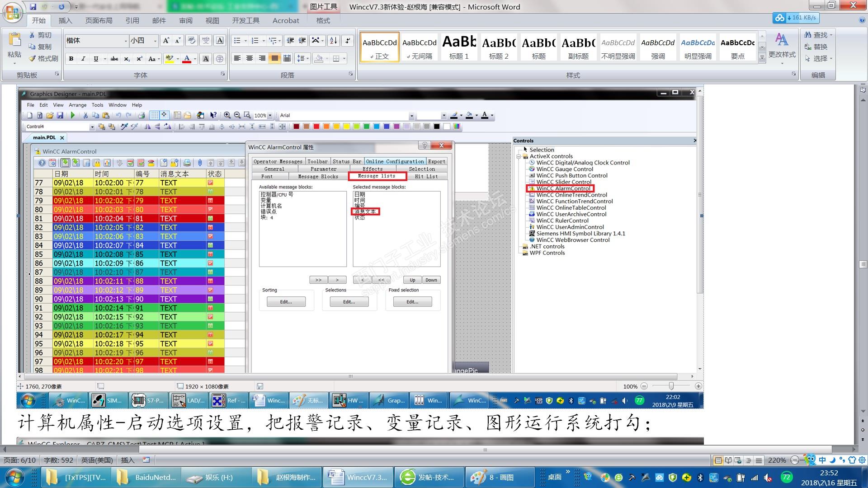Toggle italic formatting button
Image resolution: width=868 pixels, height=488 pixels.
[x=83, y=59]
